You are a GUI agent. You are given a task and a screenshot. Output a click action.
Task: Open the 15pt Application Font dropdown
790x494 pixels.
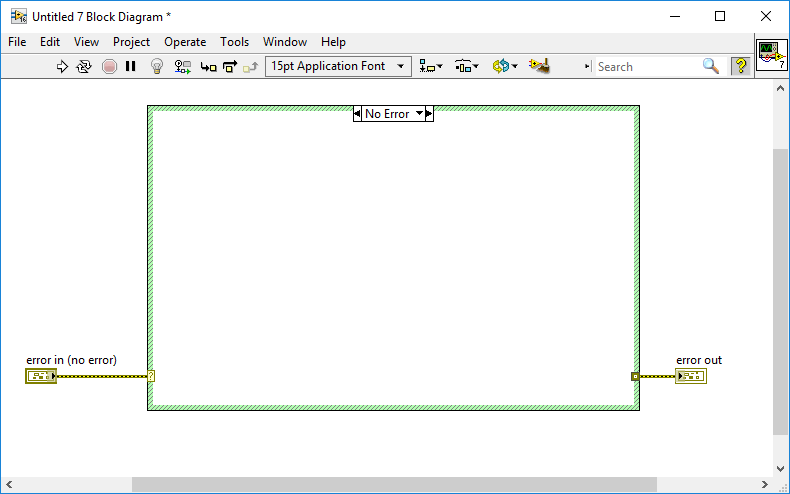pyautogui.click(x=338, y=66)
